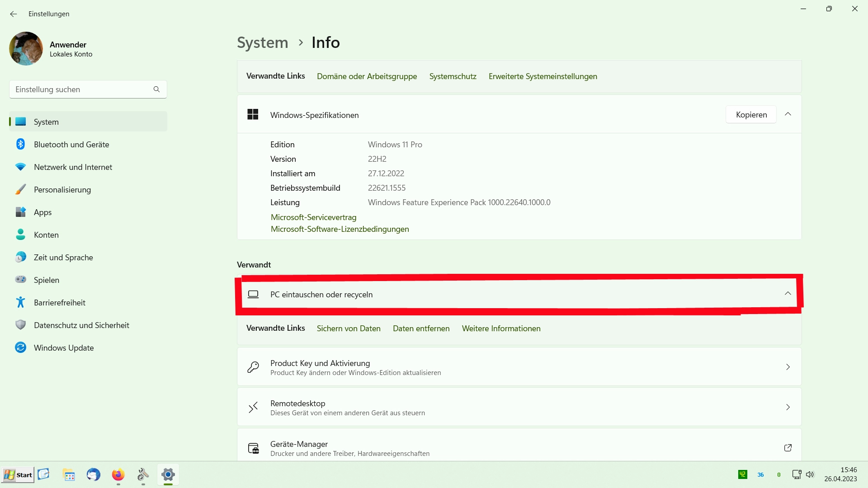Viewport: 868px width, 488px height.
Task: Open Daten entfernen link
Action: (421, 328)
